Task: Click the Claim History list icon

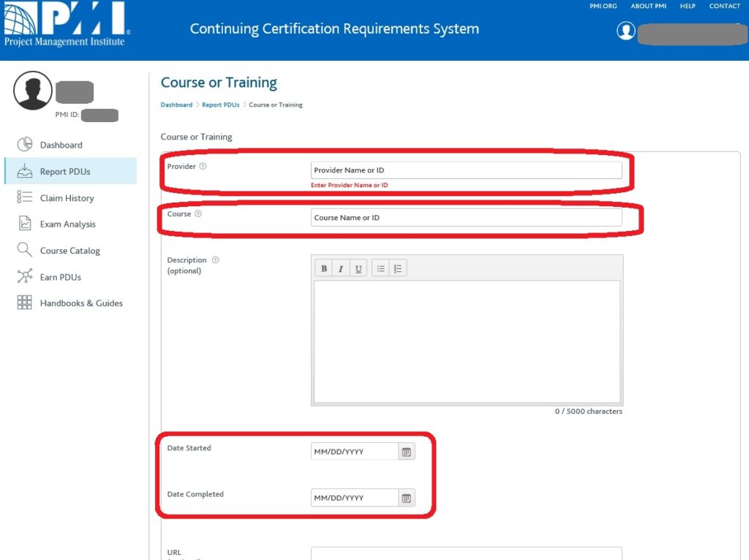Action: coord(24,197)
